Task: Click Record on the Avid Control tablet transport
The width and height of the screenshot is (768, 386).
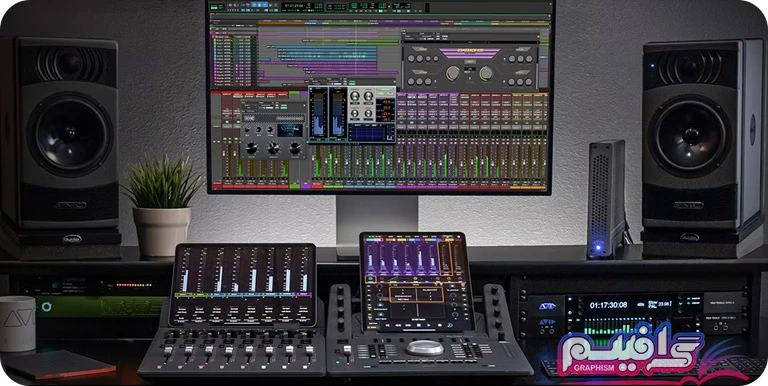Action: point(440,325)
